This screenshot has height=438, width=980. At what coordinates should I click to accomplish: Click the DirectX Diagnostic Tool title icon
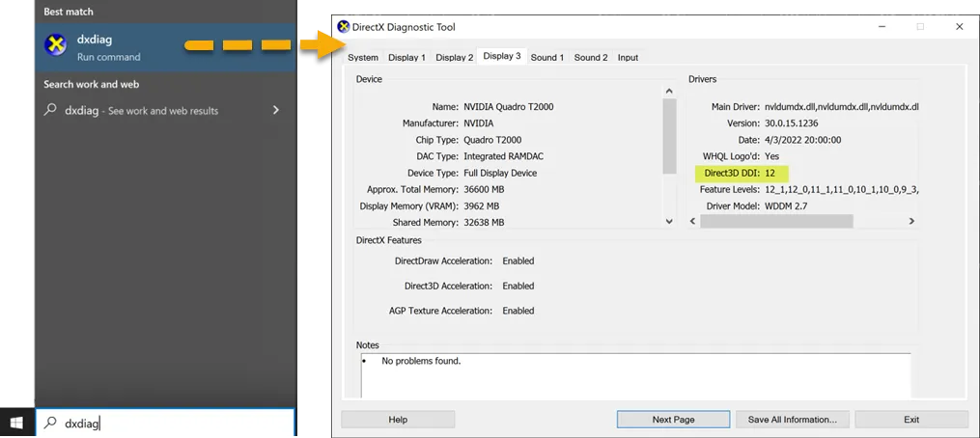click(343, 27)
